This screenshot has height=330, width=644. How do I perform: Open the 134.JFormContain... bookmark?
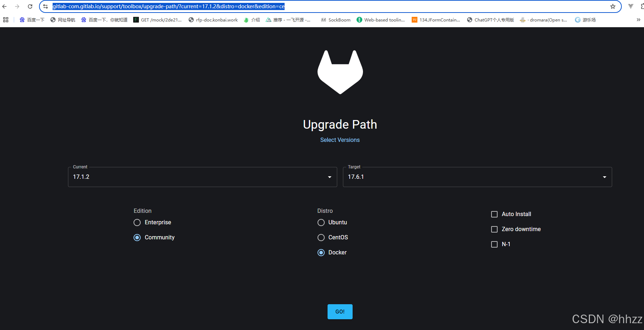pos(436,20)
